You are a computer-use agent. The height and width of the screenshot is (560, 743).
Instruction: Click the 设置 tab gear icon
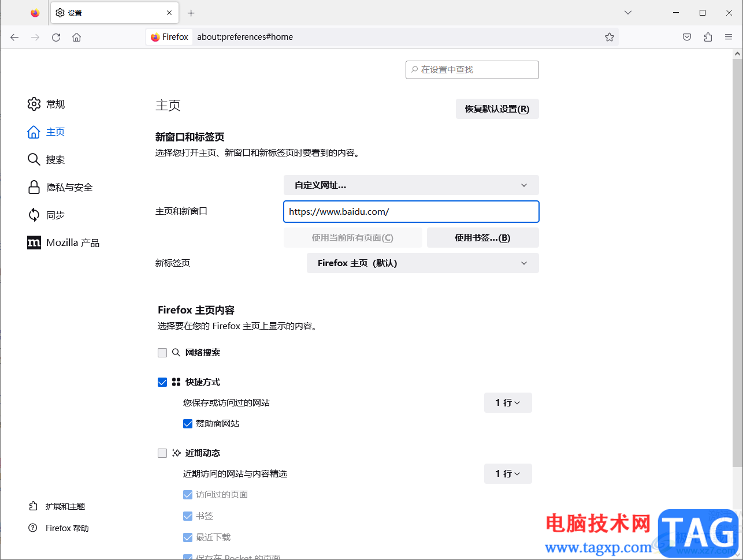pyautogui.click(x=60, y=13)
